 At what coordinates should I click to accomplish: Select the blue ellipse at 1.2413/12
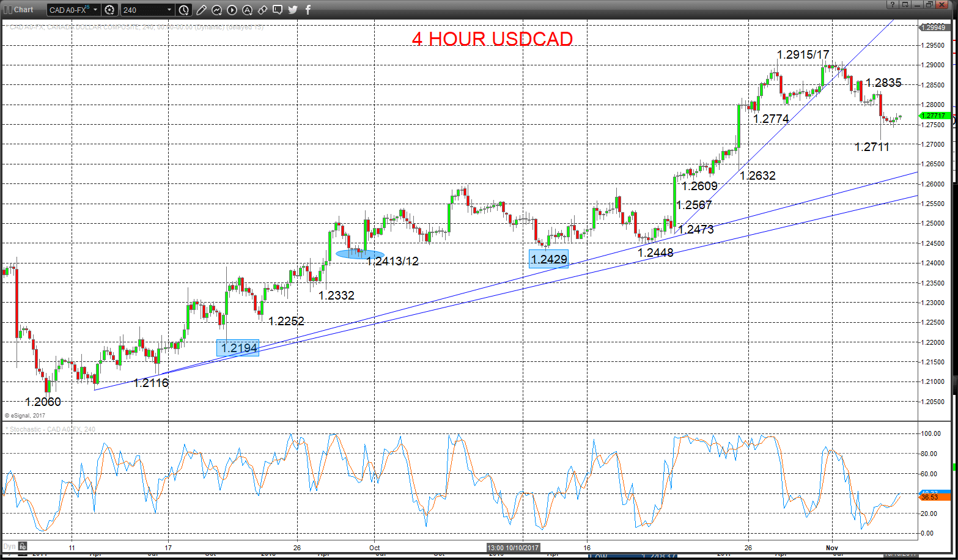click(360, 254)
